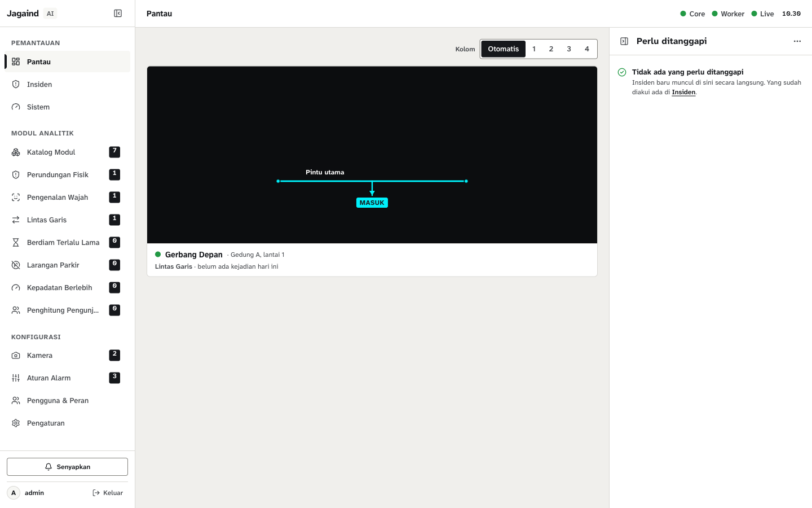
Task: Open the Pantau grid icon in sidebar
Action: [x=16, y=62]
